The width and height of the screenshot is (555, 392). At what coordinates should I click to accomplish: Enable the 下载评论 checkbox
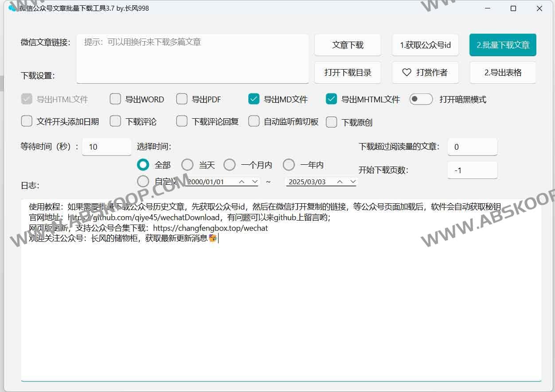point(115,121)
